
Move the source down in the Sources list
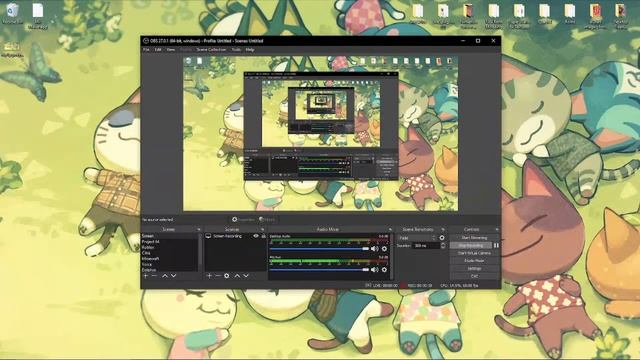pos(246,276)
